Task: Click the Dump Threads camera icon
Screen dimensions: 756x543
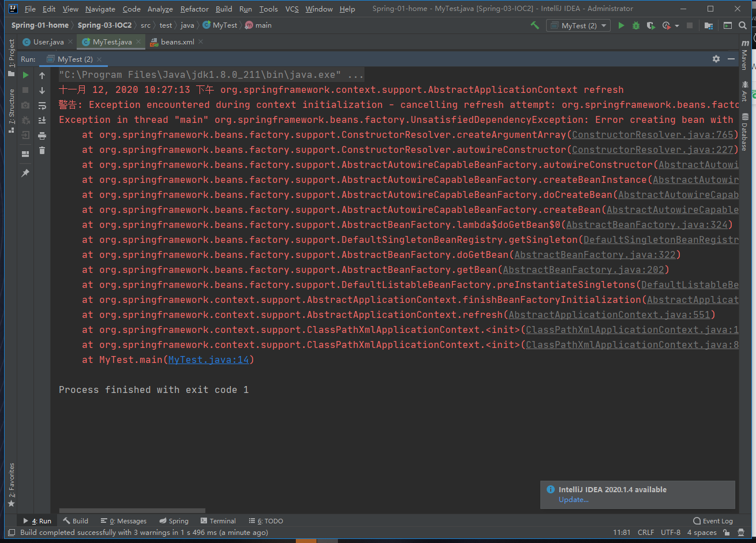Action: pos(25,105)
